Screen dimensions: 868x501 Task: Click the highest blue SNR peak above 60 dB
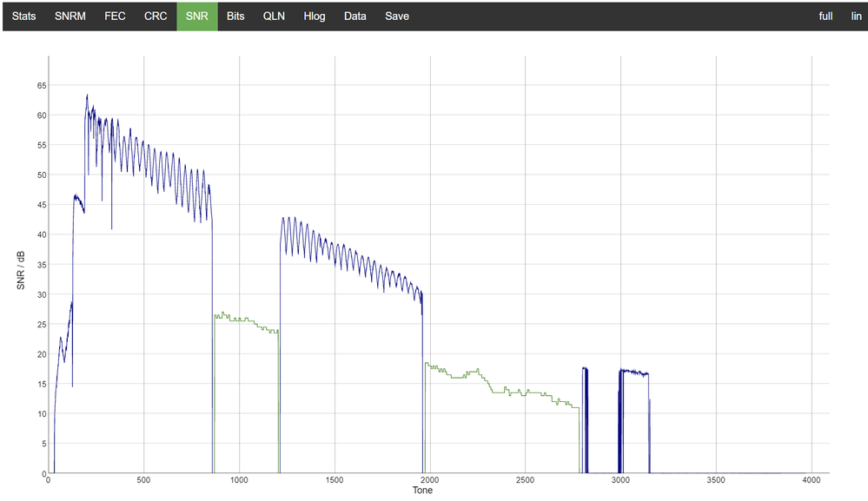coord(87,96)
